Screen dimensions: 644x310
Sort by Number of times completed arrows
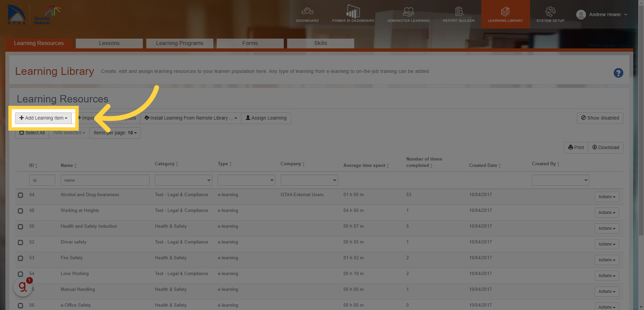(x=431, y=166)
